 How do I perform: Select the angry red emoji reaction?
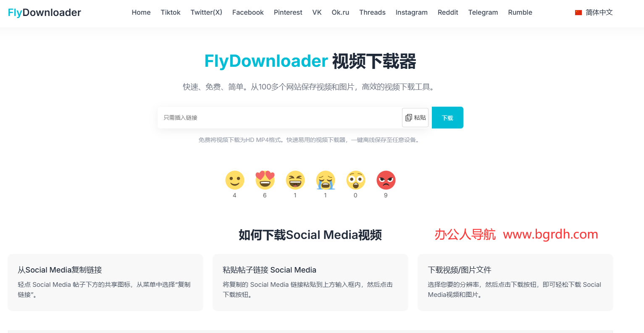pos(386,180)
